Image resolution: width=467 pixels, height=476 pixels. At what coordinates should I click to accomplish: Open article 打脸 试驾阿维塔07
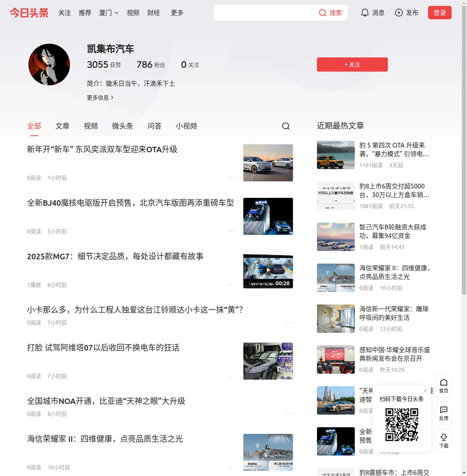click(x=104, y=348)
